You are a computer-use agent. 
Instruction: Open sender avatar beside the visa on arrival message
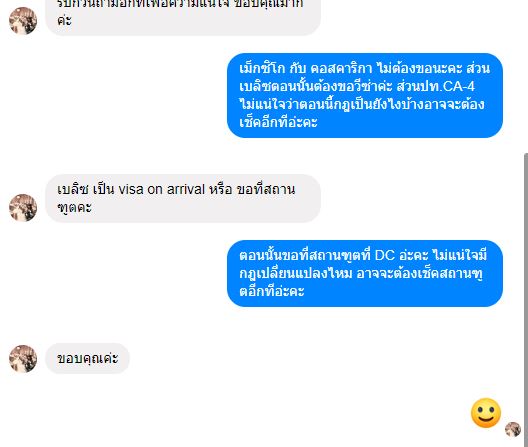(23, 207)
